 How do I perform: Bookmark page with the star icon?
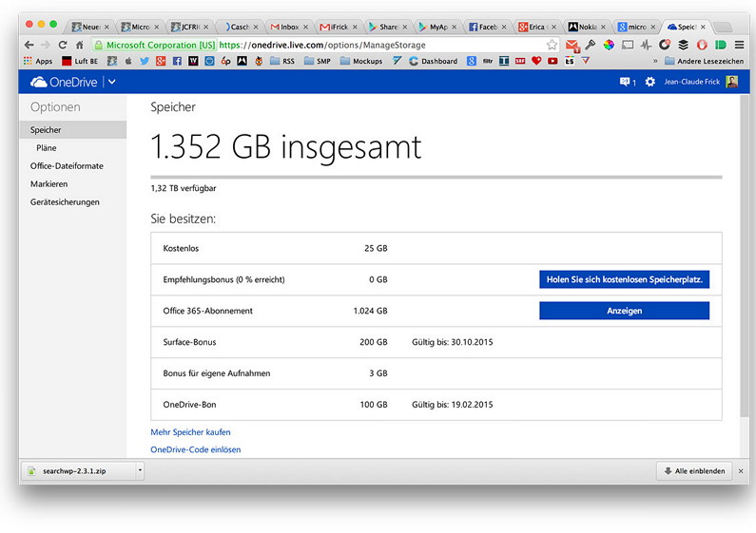pos(552,46)
